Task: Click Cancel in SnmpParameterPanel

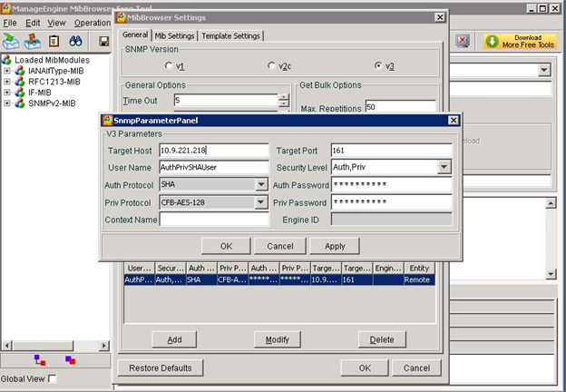Action: (279, 246)
